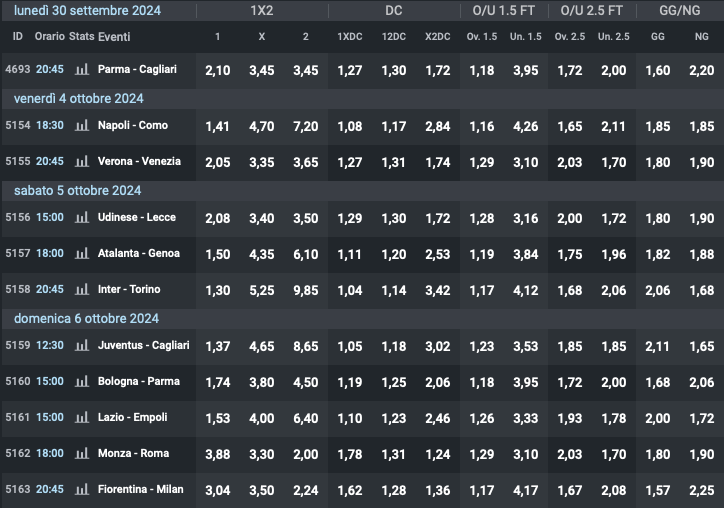Image resolution: width=724 pixels, height=508 pixels.
Task: Pick draw odds 4,65 Juventus - Cagliari
Action: [262, 346]
